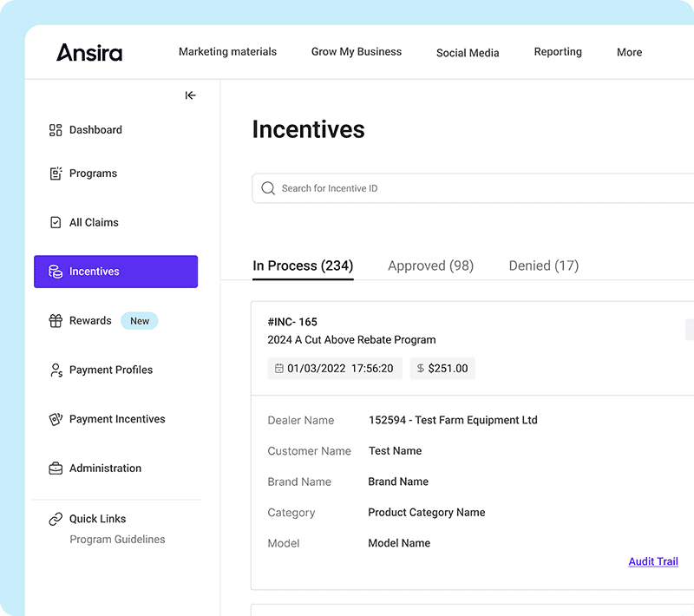This screenshot has height=616, width=694.
Task: Open the Audit Trail link
Action: point(653,561)
